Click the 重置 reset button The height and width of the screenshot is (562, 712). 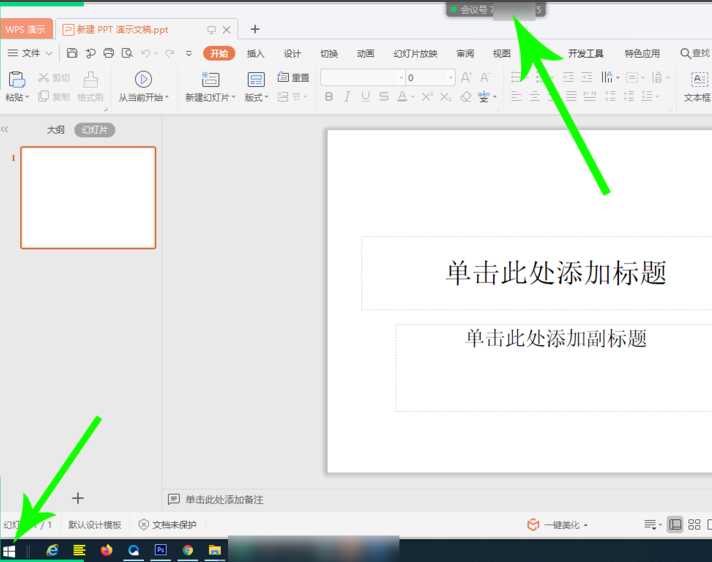coord(293,77)
